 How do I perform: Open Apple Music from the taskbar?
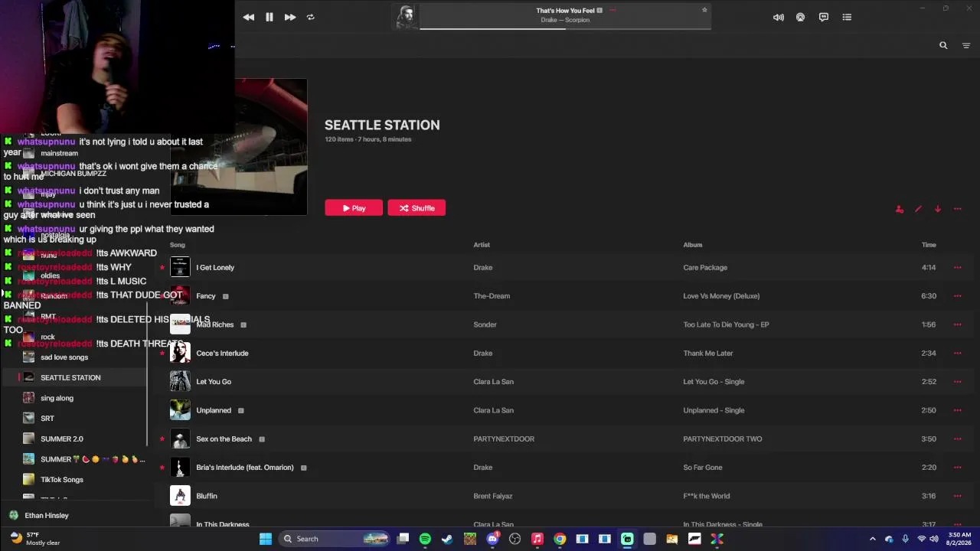point(537,539)
